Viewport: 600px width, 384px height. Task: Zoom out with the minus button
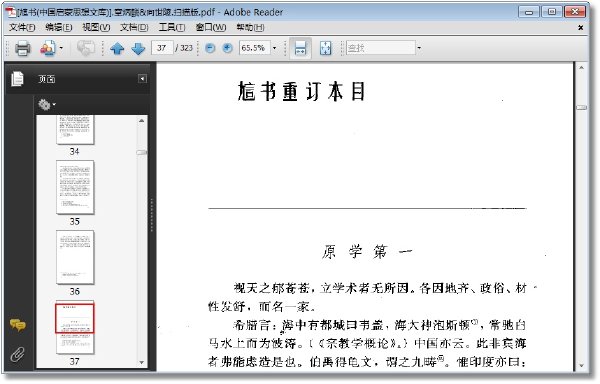[210, 48]
